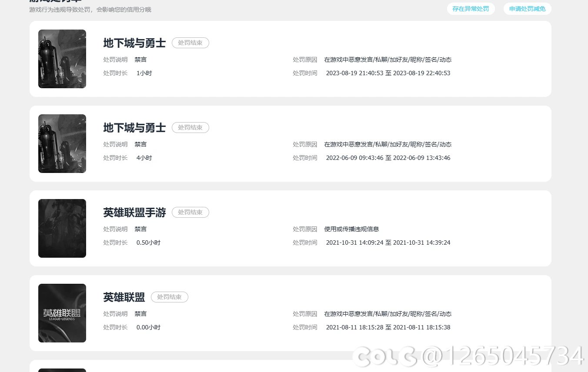Select the 2022-06-09 09:43:46 penalty time range
The height and width of the screenshot is (372, 588).
(388, 158)
